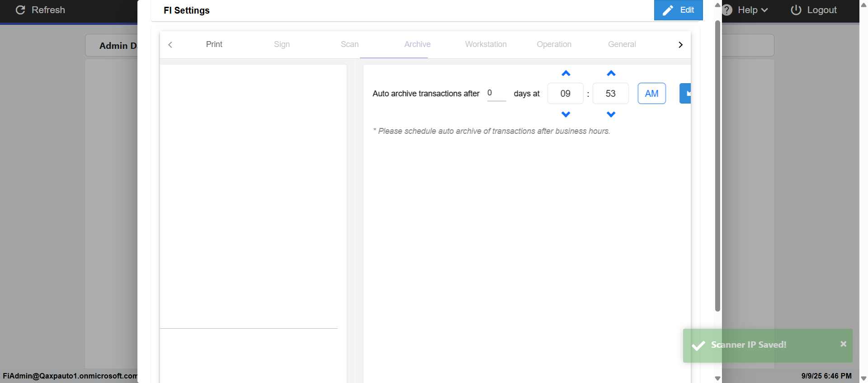Decrease the minutes with the down arrow
868x383 pixels.
click(x=611, y=114)
